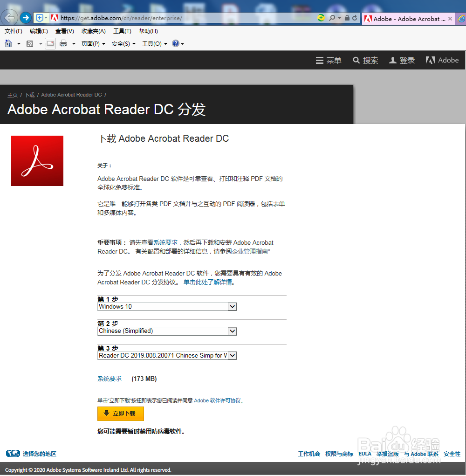Open the browser Home icon

coord(8,43)
